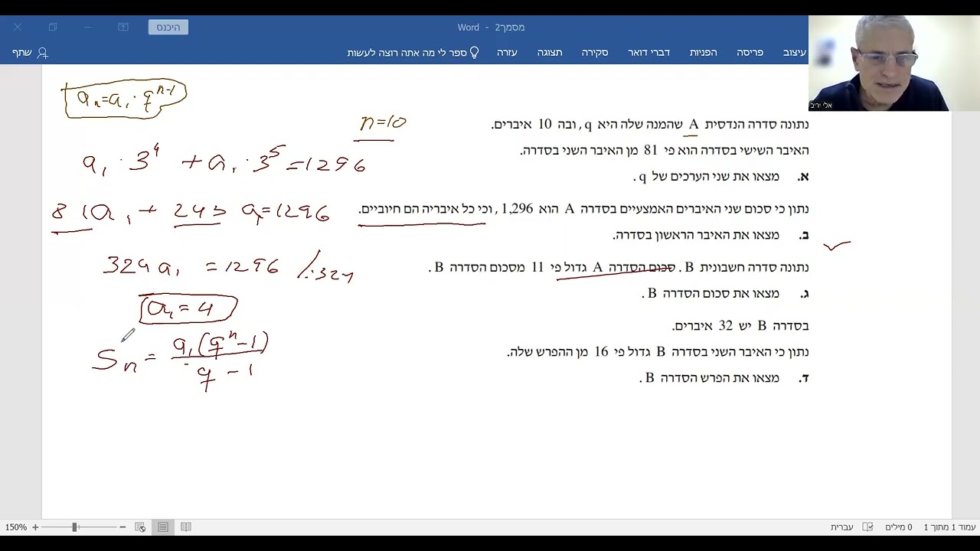Click the proofing spell-check status icon
This screenshot has width=980, height=551.
tap(867, 527)
